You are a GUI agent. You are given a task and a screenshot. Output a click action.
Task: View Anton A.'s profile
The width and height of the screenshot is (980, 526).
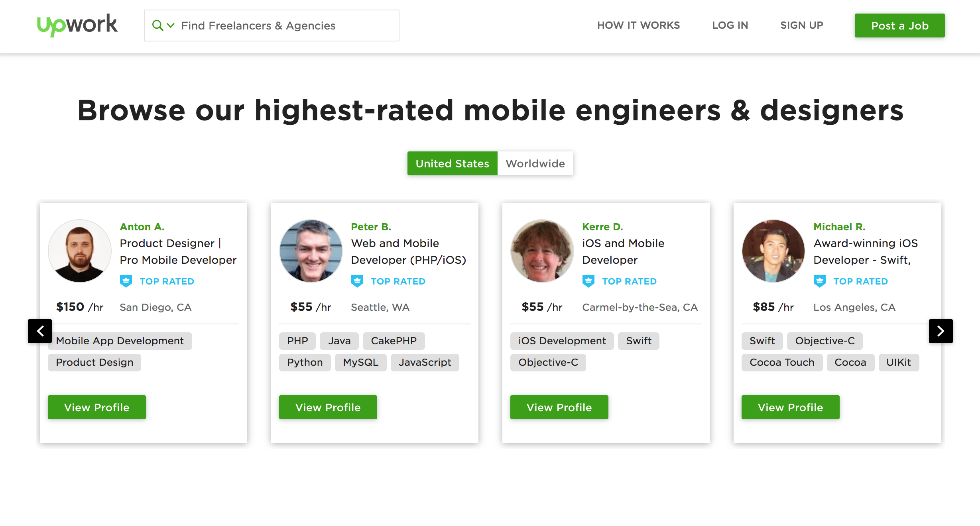point(97,407)
